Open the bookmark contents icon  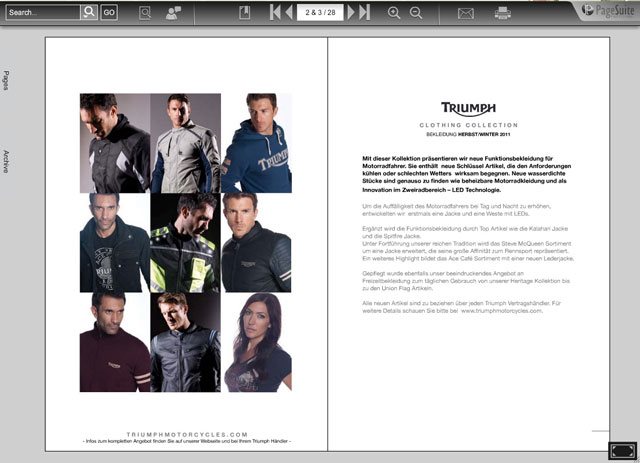tap(245, 12)
